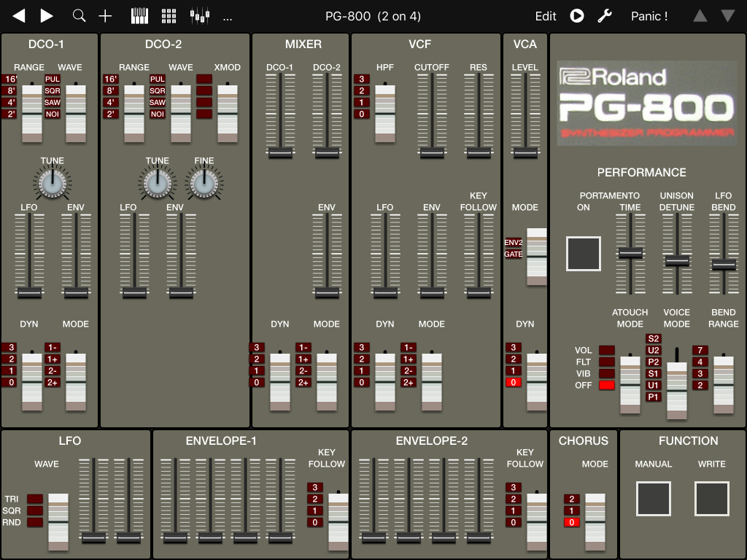Select voice mode S2 indicator
The image size is (747, 560).
(x=653, y=338)
